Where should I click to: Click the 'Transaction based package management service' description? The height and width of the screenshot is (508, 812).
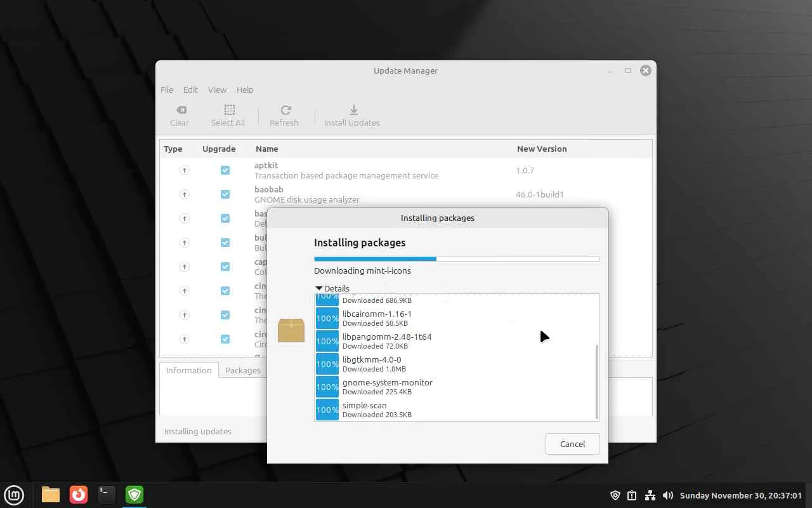(346, 175)
